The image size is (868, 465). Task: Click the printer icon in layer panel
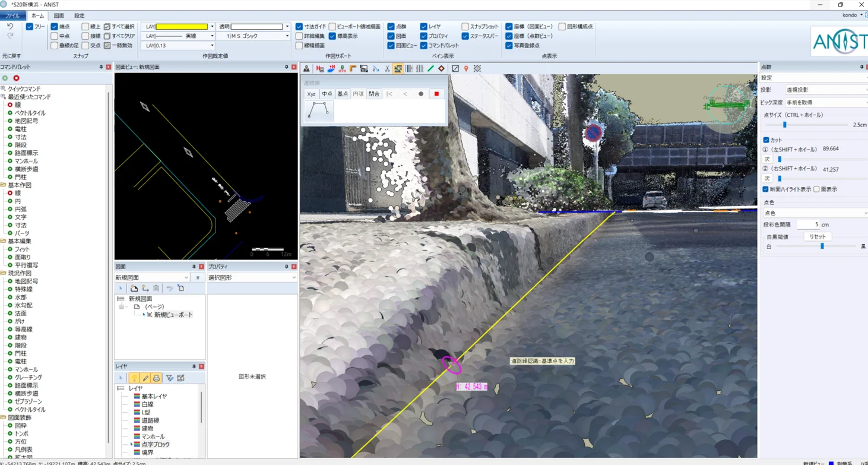click(156, 378)
